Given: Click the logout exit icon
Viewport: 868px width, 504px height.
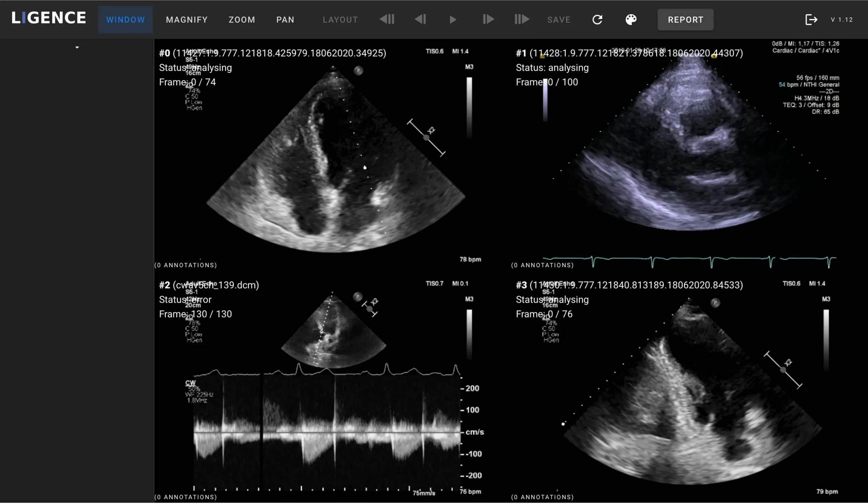Looking at the screenshot, I should click(811, 19).
